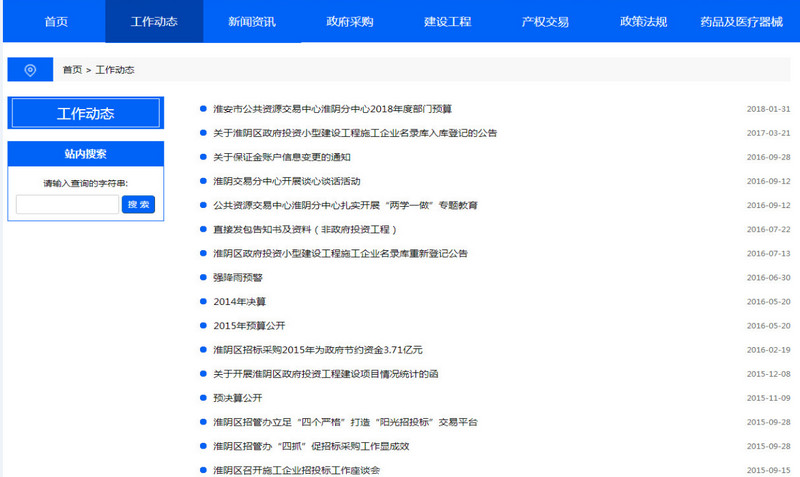Select 药品及医疗器械 in the top menu
Image resolution: width=800 pixels, height=477 pixels.
pos(741,21)
